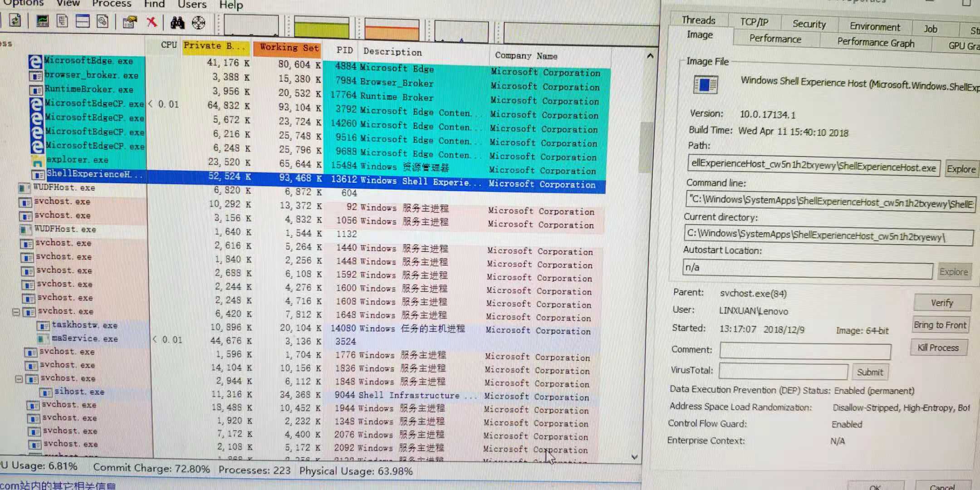
Task: Open process Properties toolbar icon
Action: 130,22
